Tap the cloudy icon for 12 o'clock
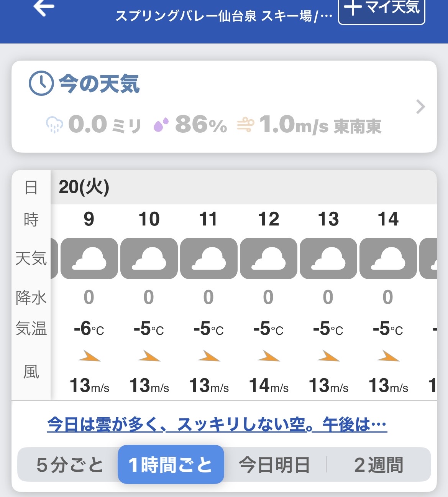Viewport: 448px width, 497px height. pos(268,258)
